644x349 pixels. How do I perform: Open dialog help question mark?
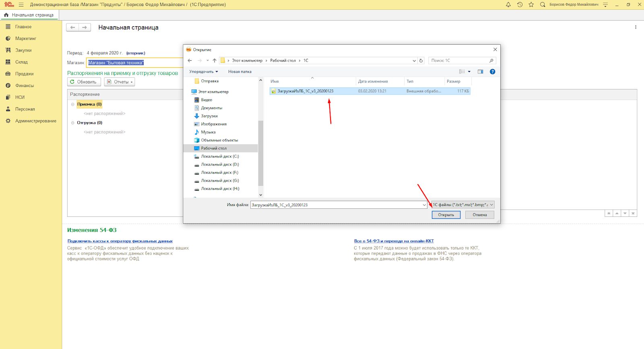[x=492, y=72]
